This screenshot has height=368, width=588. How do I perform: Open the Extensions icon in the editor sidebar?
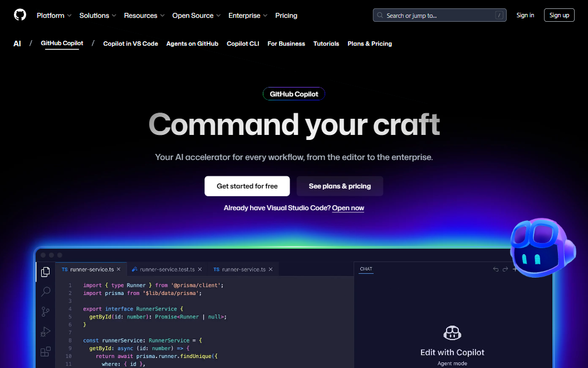point(46,352)
